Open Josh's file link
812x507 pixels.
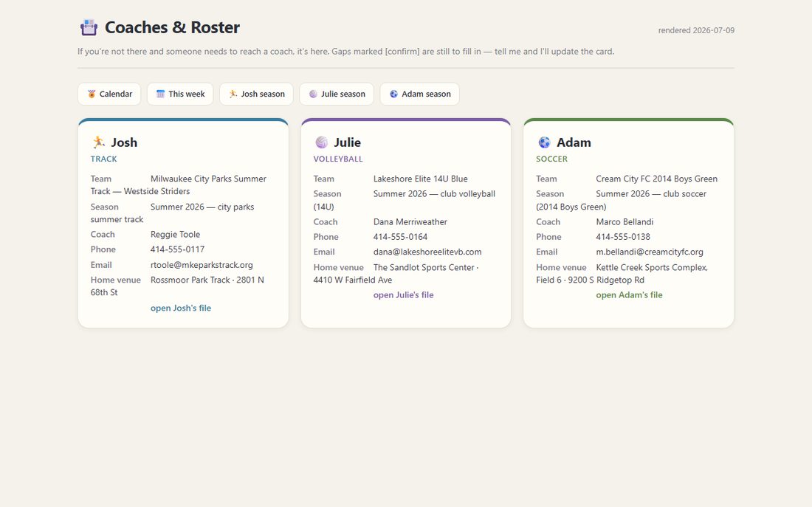point(181,308)
